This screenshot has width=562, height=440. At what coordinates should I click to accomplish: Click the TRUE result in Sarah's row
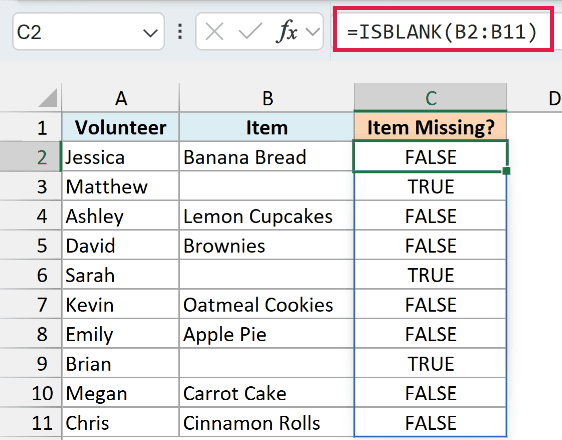[x=430, y=275]
